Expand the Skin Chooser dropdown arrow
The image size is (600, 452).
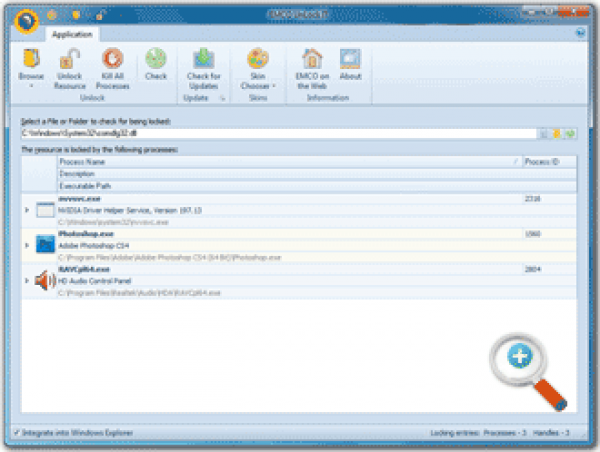click(x=274, y=86)
